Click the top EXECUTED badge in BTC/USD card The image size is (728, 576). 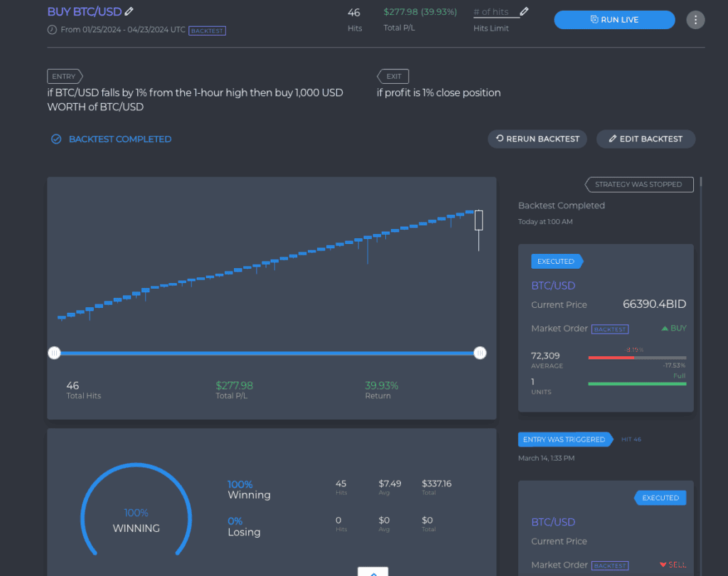(557, 262)
